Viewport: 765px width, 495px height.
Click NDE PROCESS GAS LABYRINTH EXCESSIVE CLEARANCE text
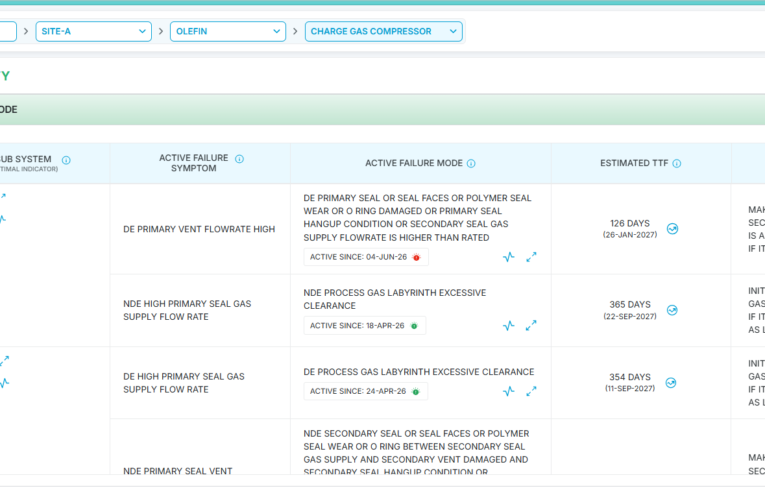395,299
